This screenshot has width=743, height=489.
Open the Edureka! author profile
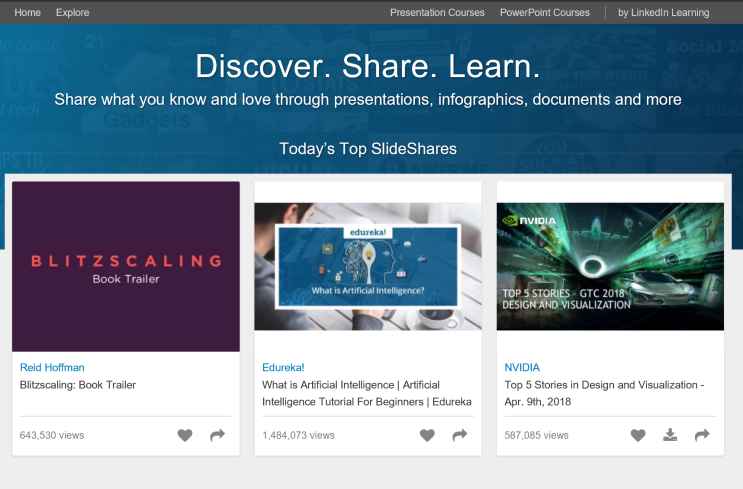tap(283, 367)
